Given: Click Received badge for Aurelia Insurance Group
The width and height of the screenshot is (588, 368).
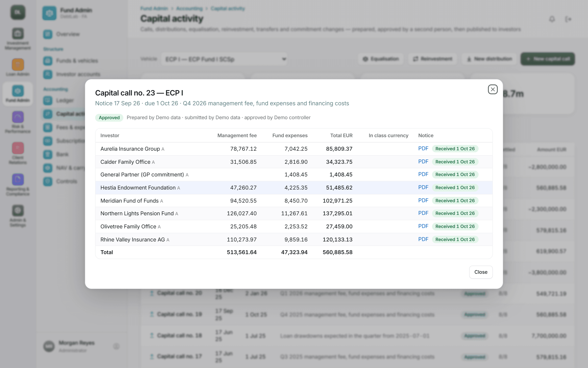Looking at the screenshot, I should pos(455,149).
